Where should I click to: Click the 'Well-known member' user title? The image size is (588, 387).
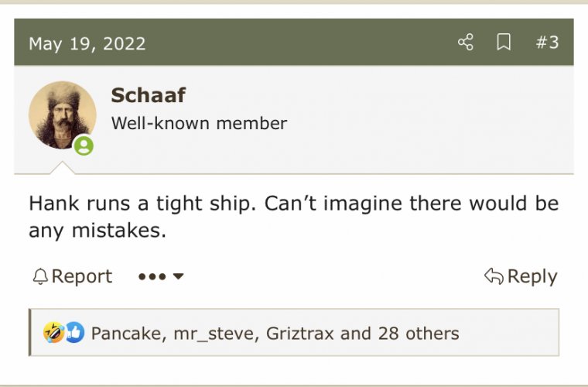pyautogui.click(x=199, y=123)
